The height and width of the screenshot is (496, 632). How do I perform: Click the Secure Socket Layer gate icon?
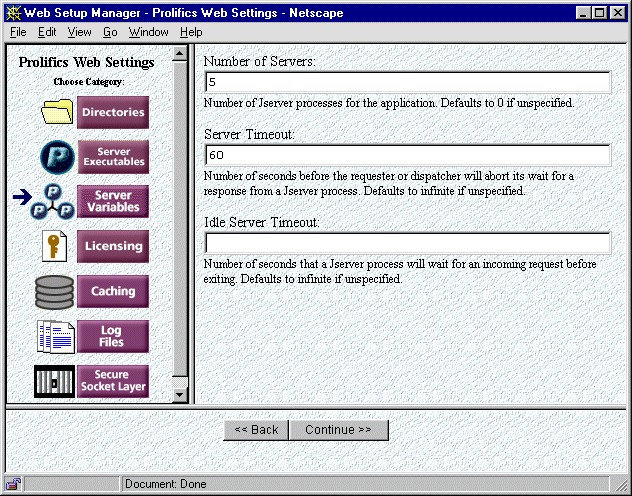[54, 382]
